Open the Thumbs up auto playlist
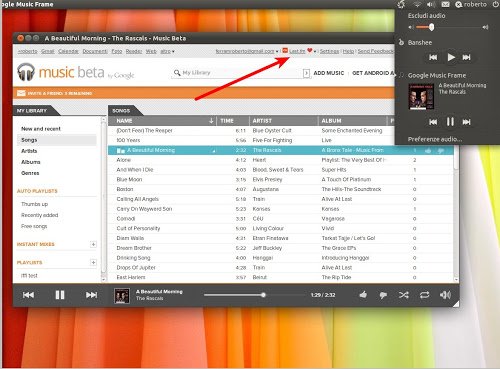The width and height of the screenshot is (500, 369). pyautogui.click(x=34, y=204)
